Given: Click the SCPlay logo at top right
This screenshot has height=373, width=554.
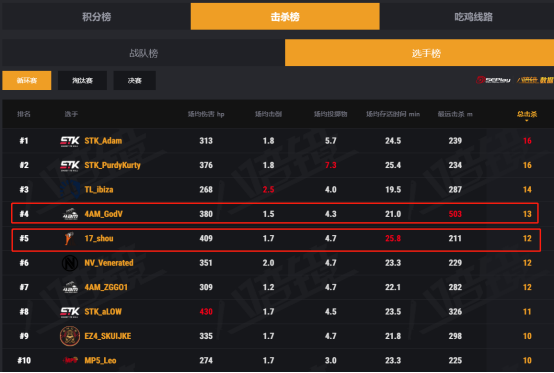Looking at the screenshot, I should pos(493,80).
